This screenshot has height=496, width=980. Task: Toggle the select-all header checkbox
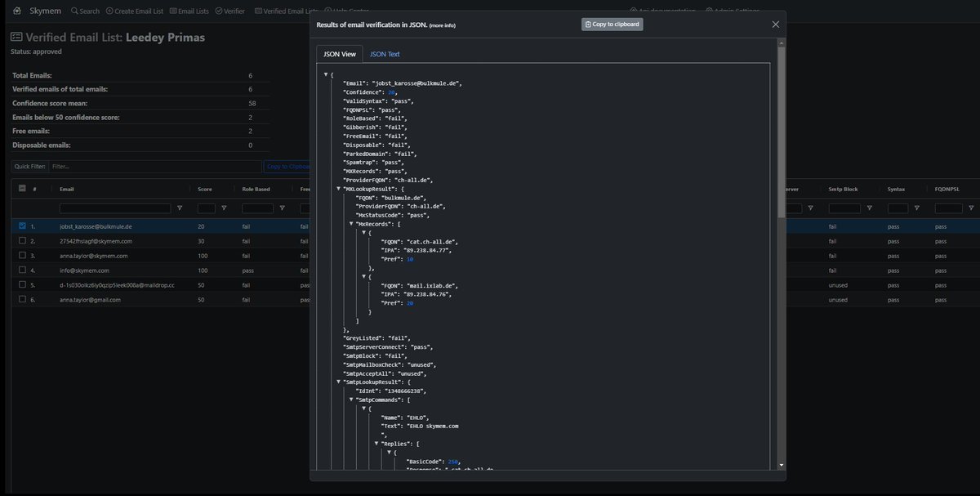[23, 189]
